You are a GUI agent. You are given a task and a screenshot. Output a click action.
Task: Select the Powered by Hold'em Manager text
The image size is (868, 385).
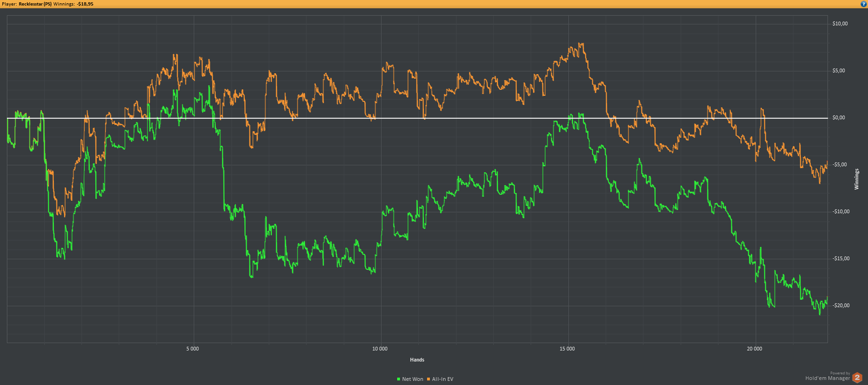coord(827,376)
